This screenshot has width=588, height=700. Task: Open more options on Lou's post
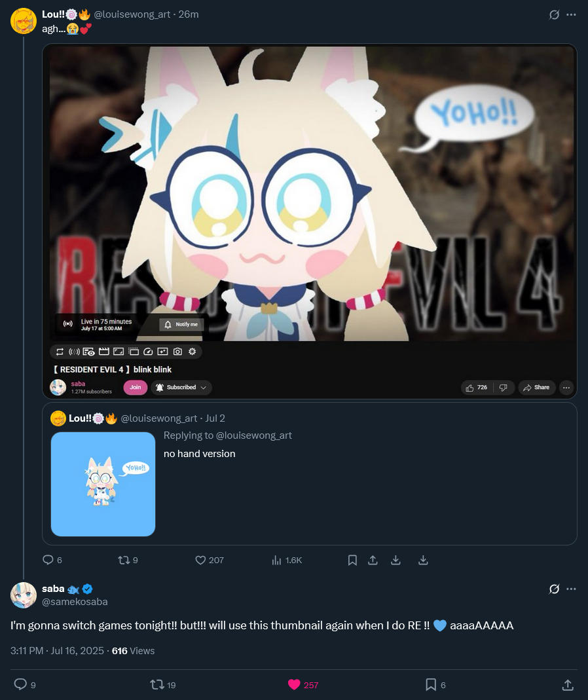[x=571, y=14]
